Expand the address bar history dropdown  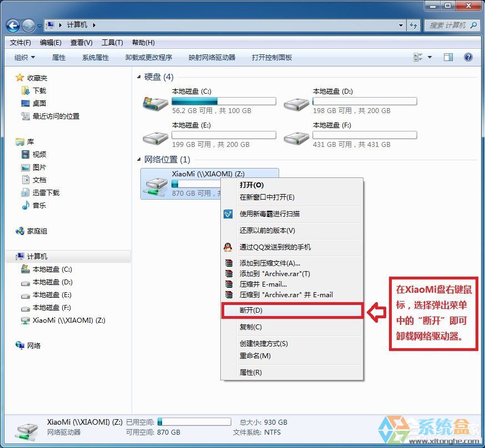coord(401,25)
